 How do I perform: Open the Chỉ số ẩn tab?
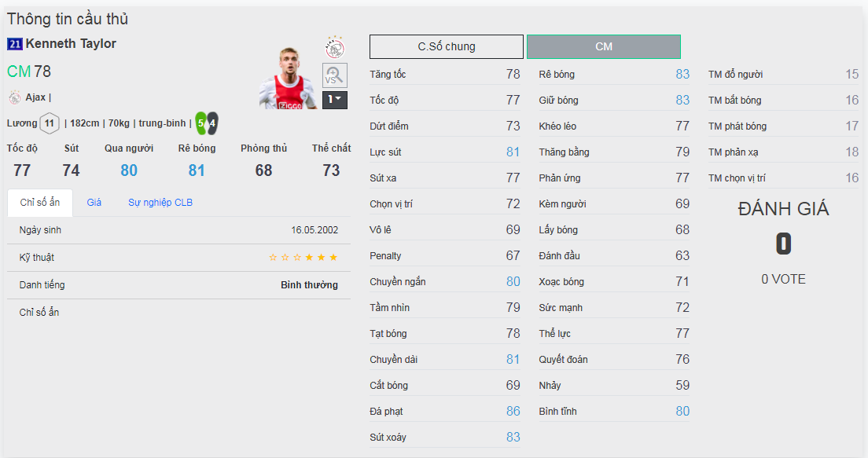39,203
